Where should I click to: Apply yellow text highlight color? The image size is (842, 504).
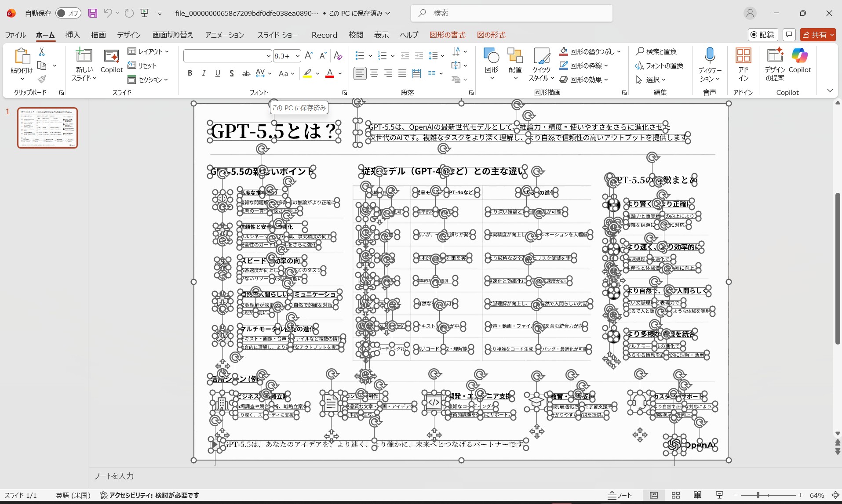(307, 73)
